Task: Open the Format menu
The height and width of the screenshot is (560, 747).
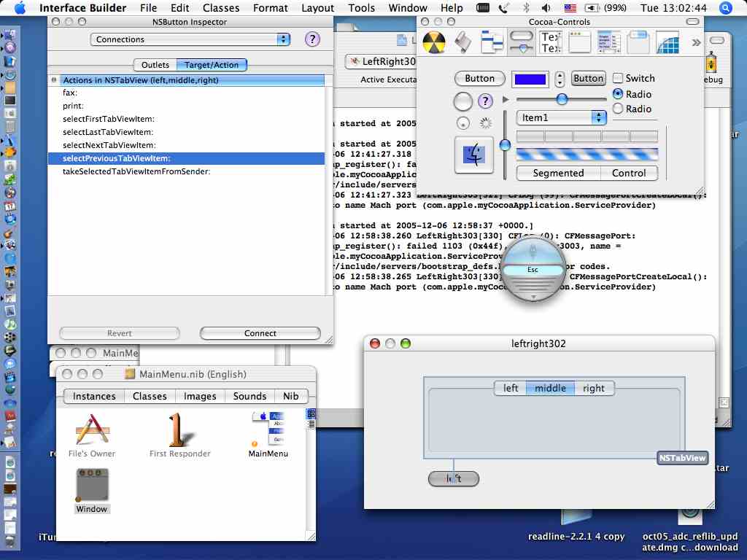Action: point(270,8)
